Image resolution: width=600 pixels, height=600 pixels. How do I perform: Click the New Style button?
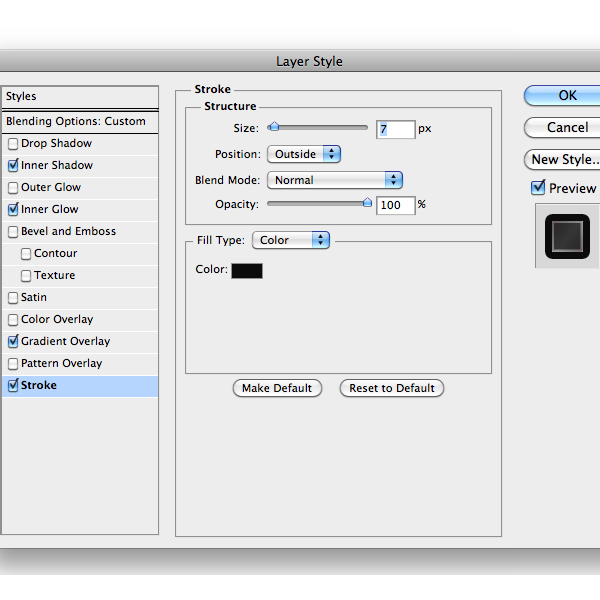tap(562, 160)
